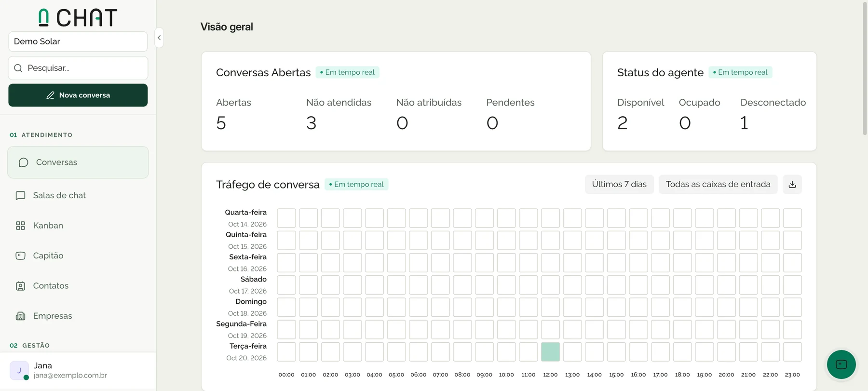
Task: Click the Não atribuídas metric label
Action: point(429,102)
